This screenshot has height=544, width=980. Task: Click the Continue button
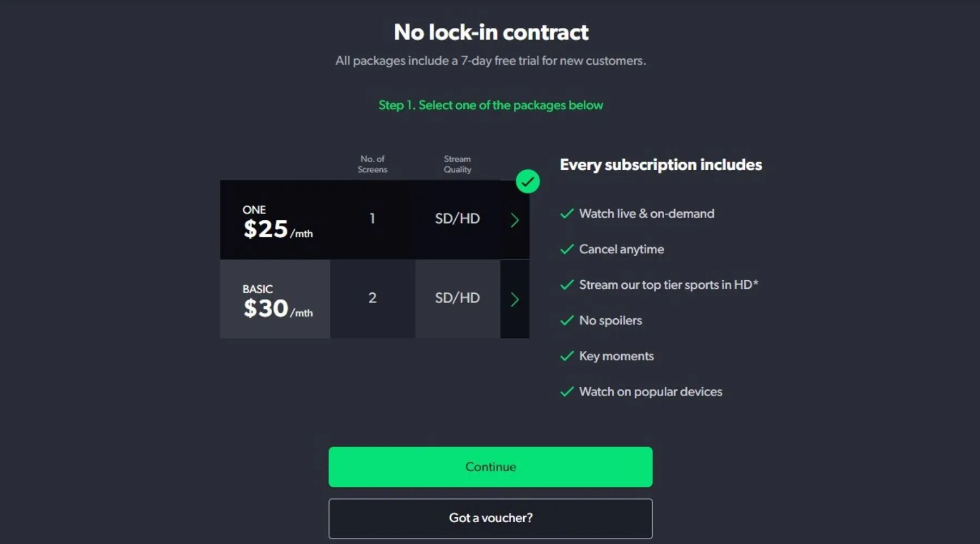click(490, 467)
